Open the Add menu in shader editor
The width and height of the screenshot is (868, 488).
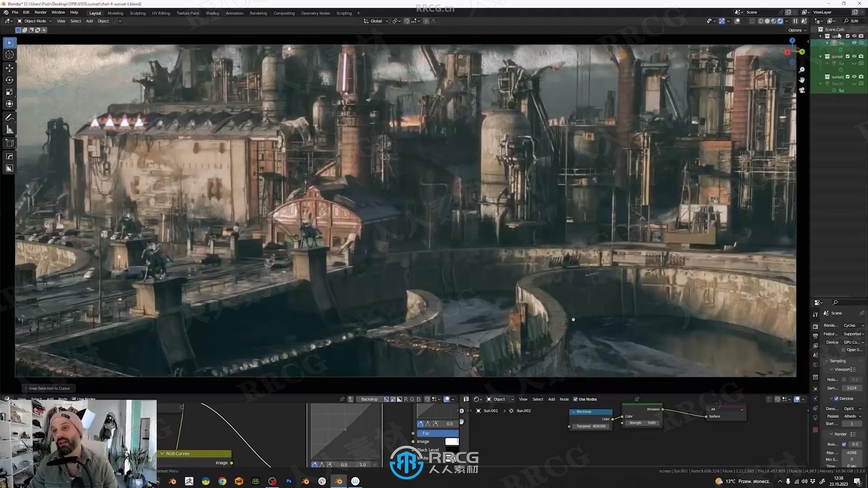(x=552, y=399)
